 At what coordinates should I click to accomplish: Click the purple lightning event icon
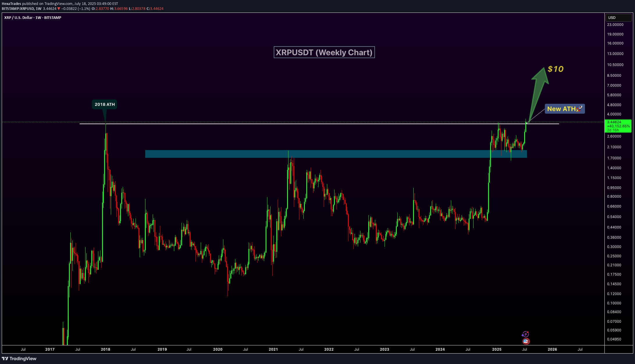tap(525, 334)
